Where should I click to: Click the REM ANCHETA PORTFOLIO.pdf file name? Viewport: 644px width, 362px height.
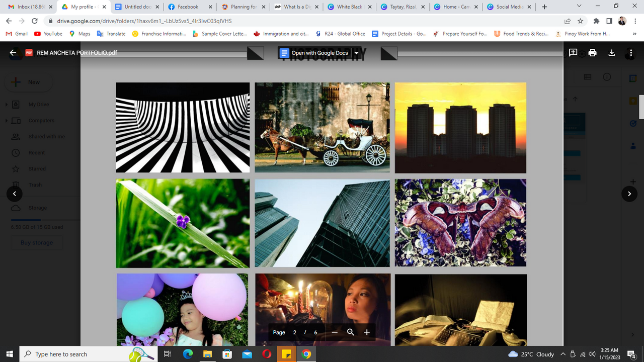tap(77, 53)
